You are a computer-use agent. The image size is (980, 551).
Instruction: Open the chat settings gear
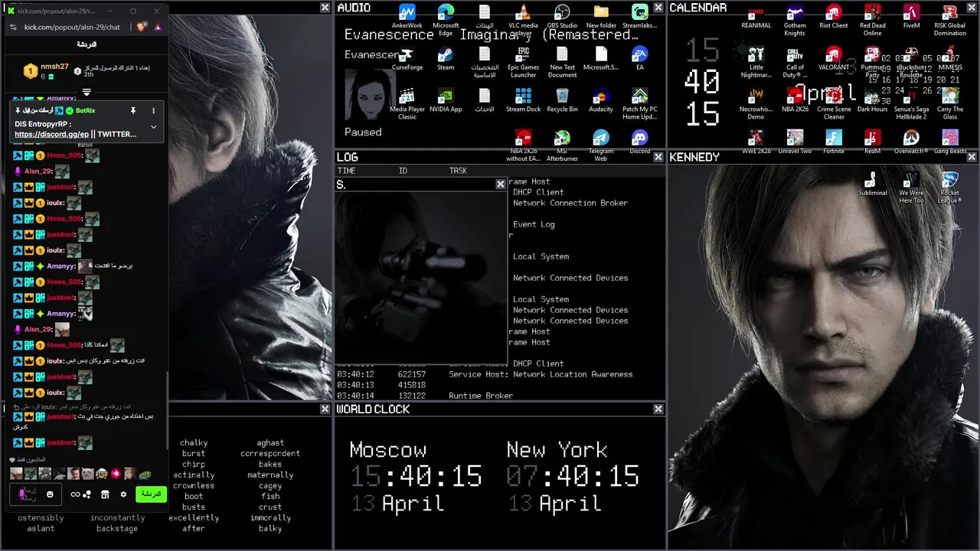[123, 494]
